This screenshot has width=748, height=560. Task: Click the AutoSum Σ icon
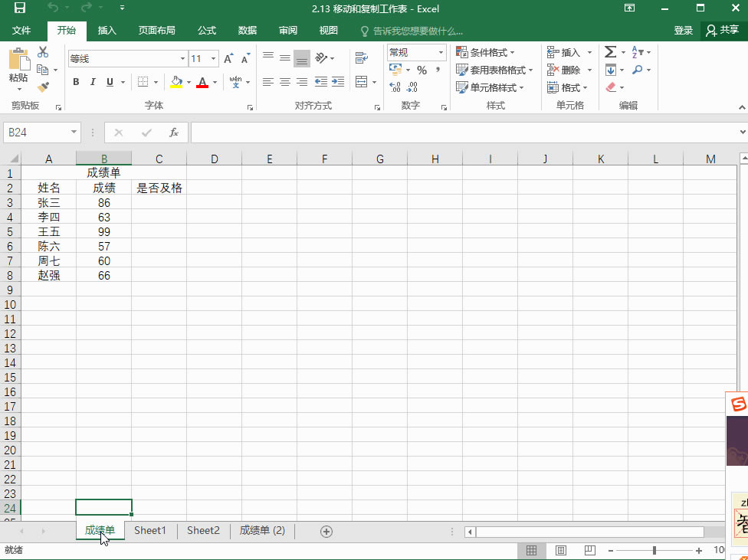pyautogui.click(x=610, y=51)
